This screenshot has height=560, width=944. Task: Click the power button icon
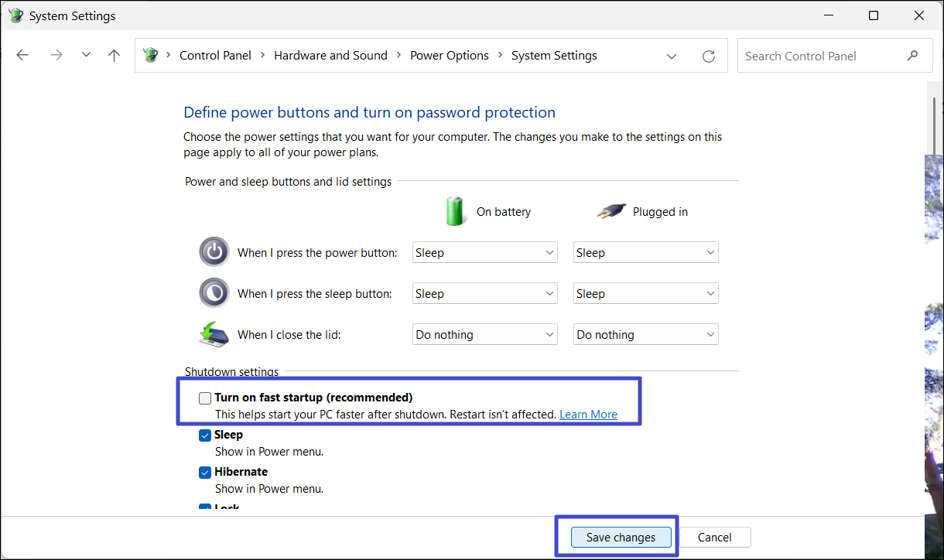(214, 252)
